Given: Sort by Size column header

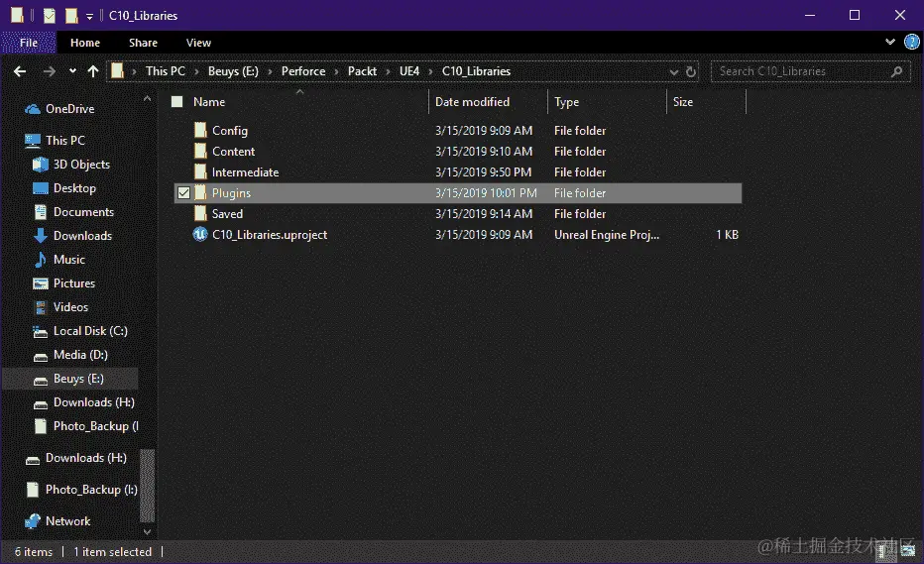Looking at the screenshot, I should pos(683,101).
